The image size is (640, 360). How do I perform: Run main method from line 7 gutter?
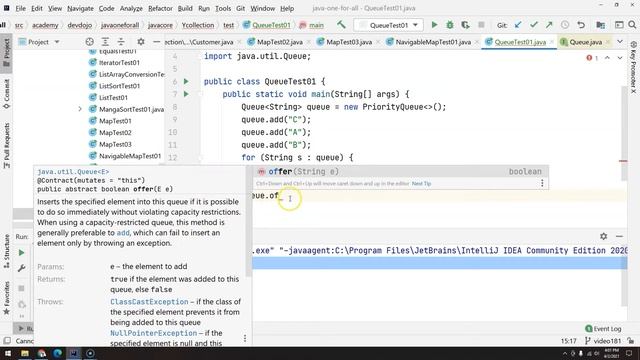[x=186, y=94]
